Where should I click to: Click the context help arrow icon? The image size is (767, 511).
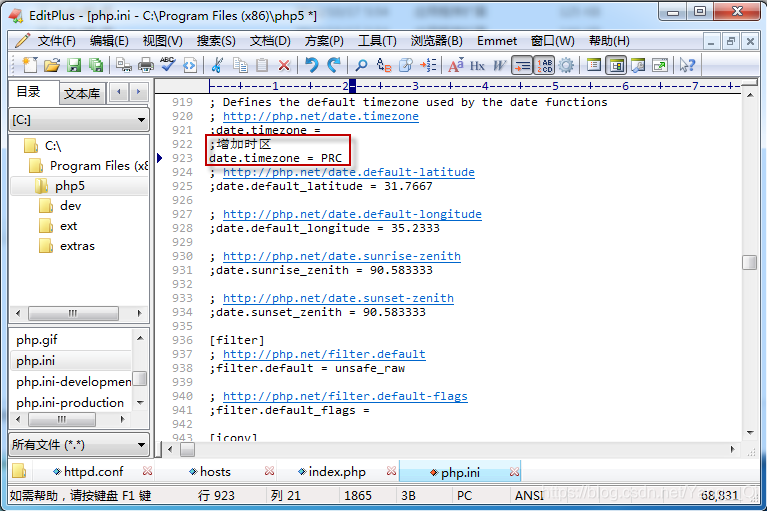click(687, 65)
